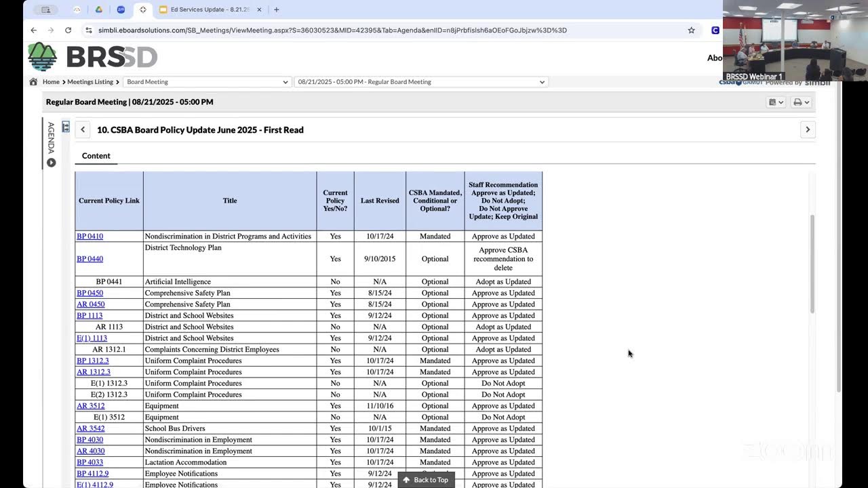This screenshot has width=868, height=488.
Task: Open the BP 0410 policy link
Action: 90,237
